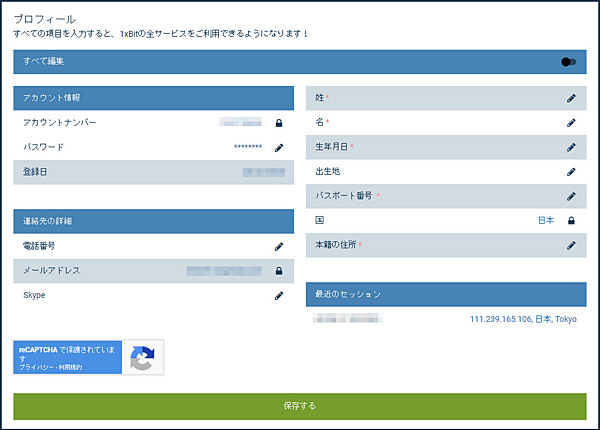Click the pencil icon for 姓
600x430 pixels.
pyautogui.click(x=571, y=98)
